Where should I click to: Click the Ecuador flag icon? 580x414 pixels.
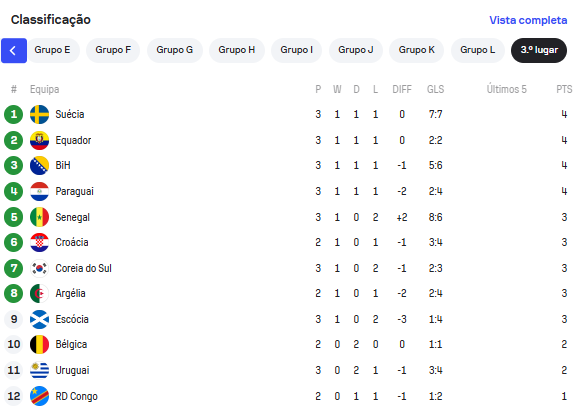pyautogui.click(x=39, y=140)
